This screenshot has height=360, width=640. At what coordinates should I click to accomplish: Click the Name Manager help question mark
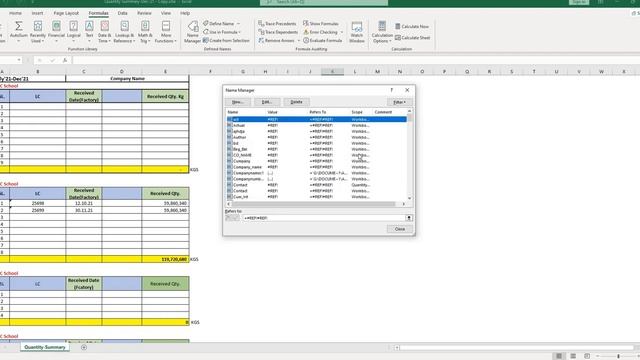pyautogui.click(x=391, y=90)
